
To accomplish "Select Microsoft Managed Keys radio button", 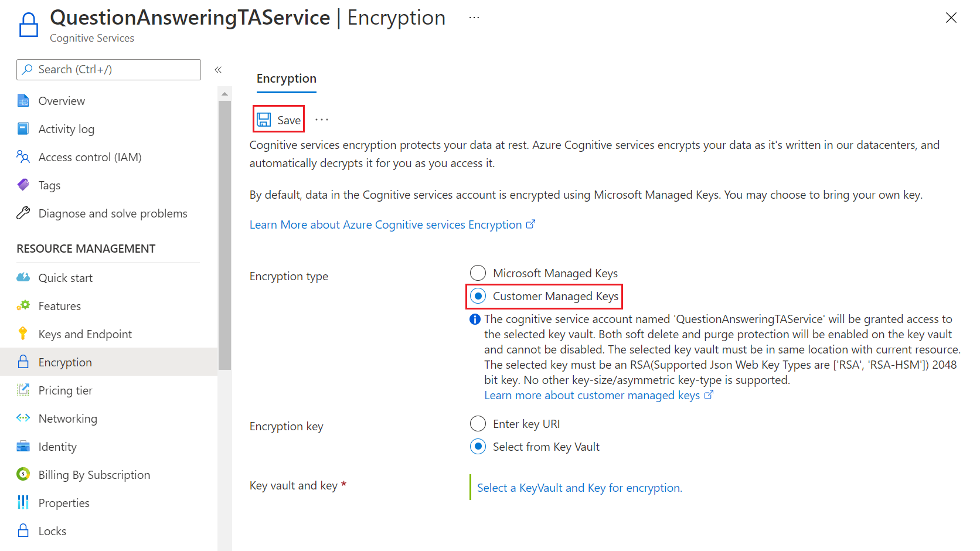I will (478, 273).
